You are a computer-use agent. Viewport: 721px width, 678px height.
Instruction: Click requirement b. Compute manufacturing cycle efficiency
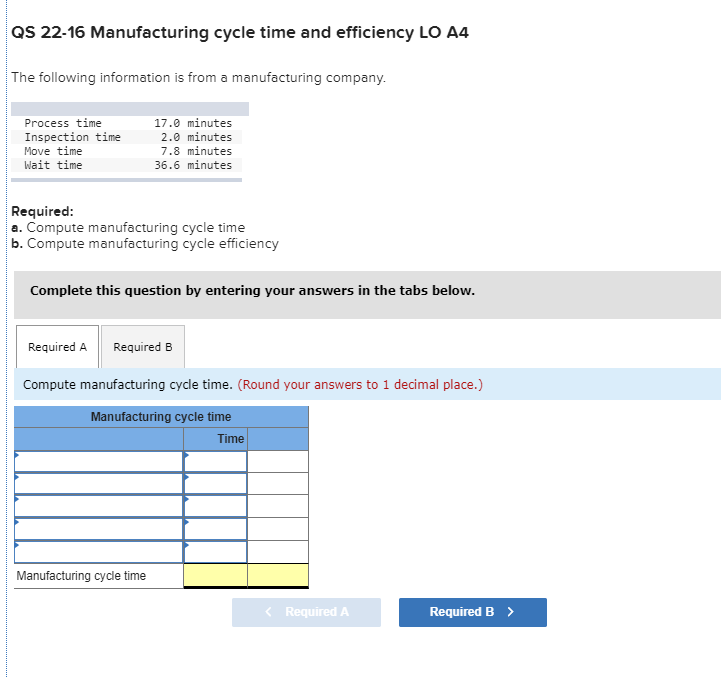pos(145,243)
